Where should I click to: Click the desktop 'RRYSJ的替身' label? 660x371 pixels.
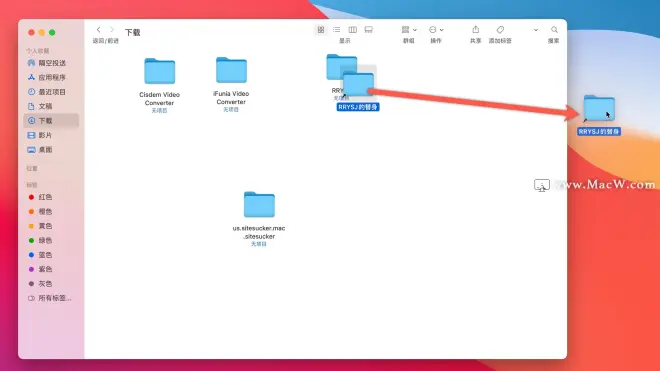(x=599, y=132)
